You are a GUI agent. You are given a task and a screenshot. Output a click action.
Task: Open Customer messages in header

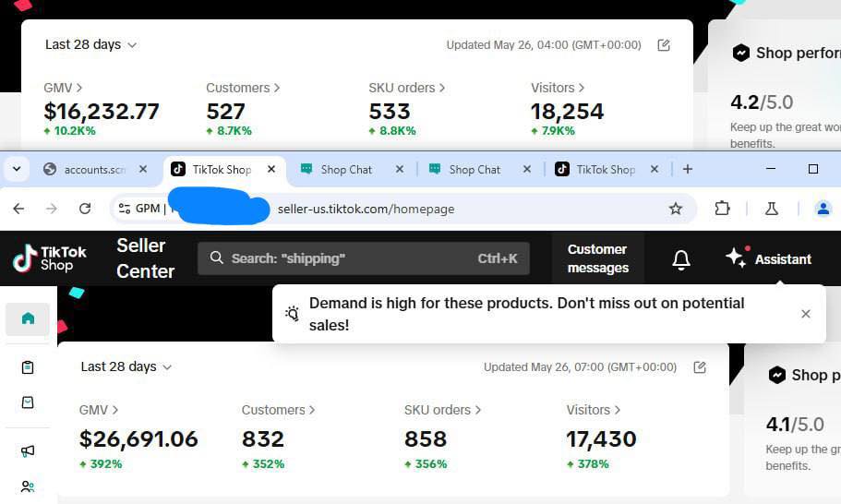597,258
